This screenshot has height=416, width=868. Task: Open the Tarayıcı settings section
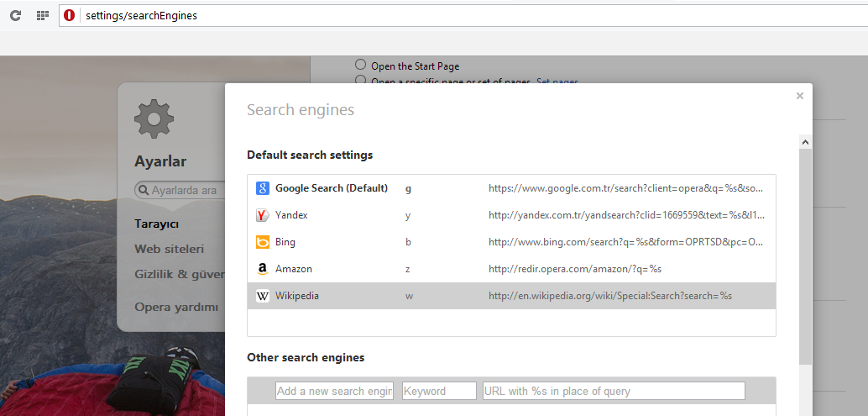click(x=157, y=224)
